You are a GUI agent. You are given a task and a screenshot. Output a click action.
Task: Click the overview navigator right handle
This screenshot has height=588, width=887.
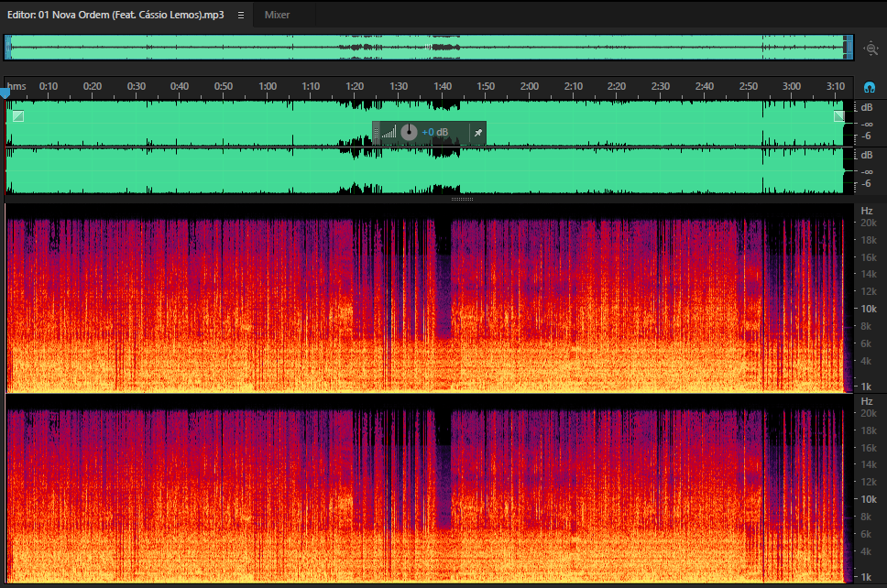849,48
